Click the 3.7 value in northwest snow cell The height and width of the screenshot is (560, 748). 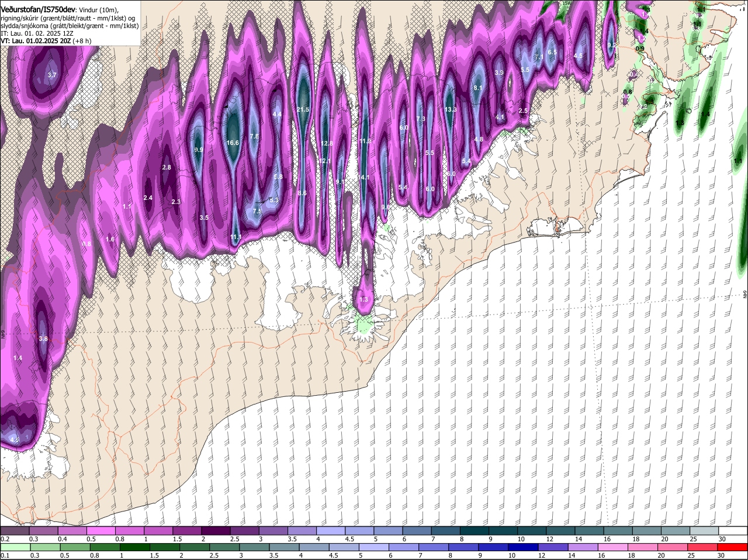(52, 75)
